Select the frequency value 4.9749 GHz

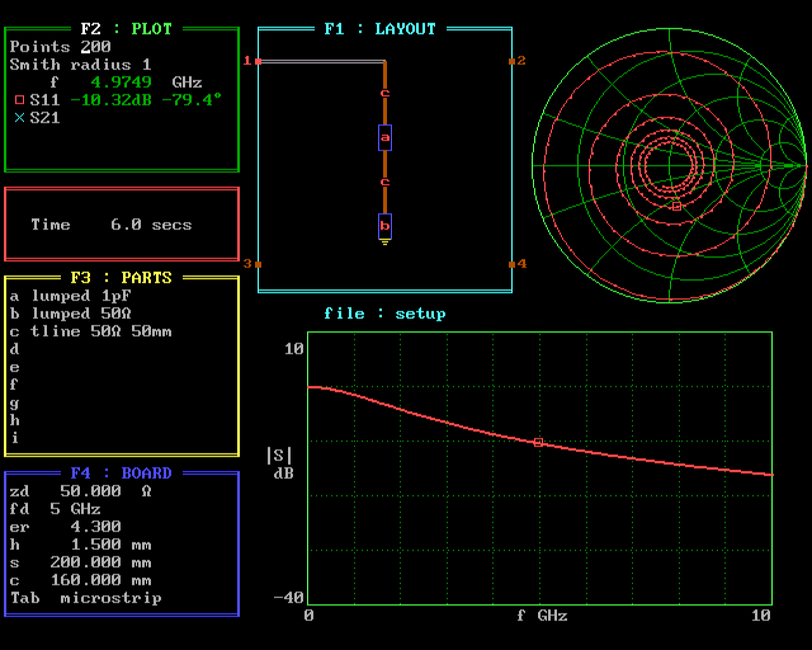point(121,83)
